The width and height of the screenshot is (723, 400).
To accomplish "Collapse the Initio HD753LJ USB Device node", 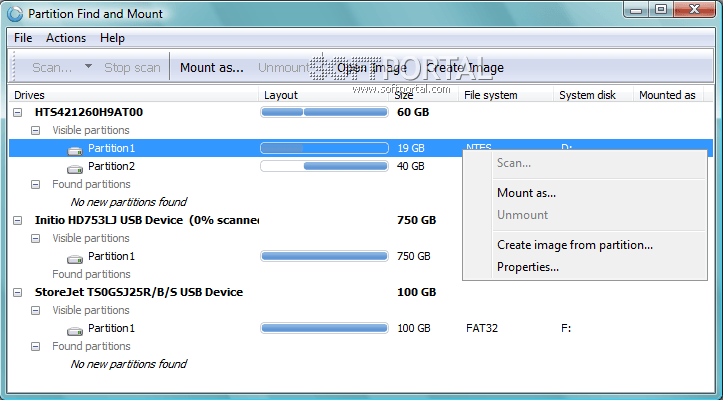I will tap(18, 220).
